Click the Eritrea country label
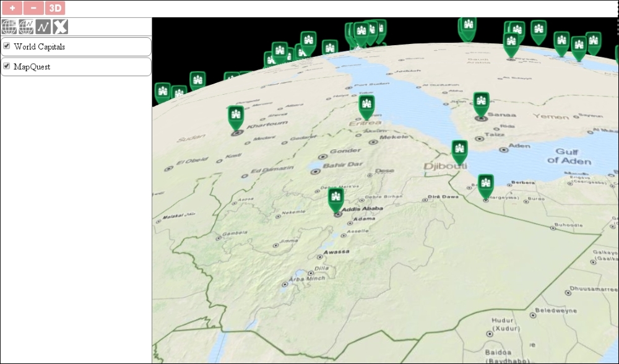619x364 pixels. (x=365, y=123)
